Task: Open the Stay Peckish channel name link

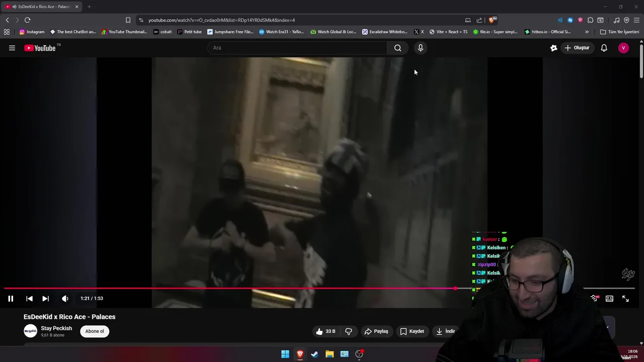Action: tap(56, 328)
